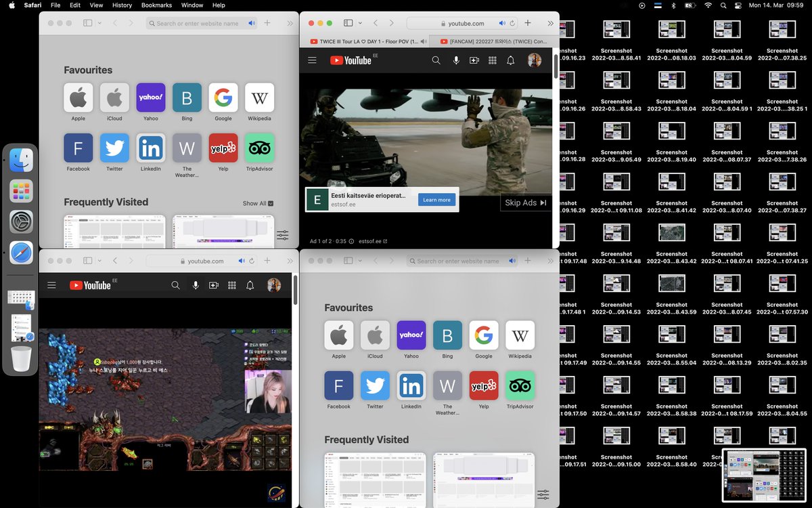Toggle the sidebar in the StarCraft stream window
Image resolution: width=812 pixels, height=508 pixels.
coord(87,261)
